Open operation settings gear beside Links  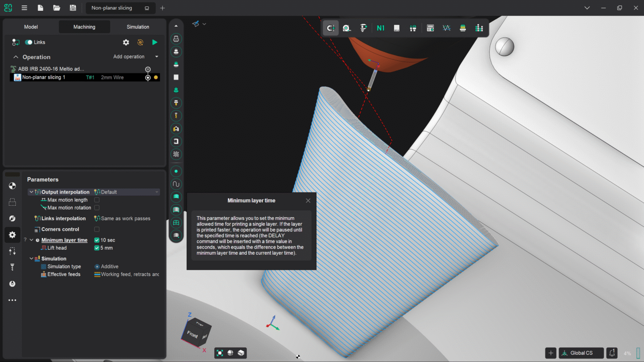[x=126, y=42]
